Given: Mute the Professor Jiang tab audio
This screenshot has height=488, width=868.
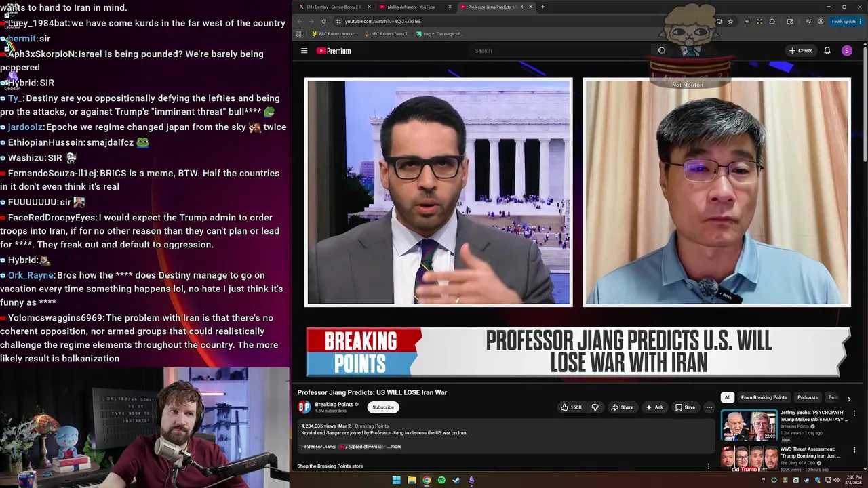Looking at the screenshot, I should (521, 7).
